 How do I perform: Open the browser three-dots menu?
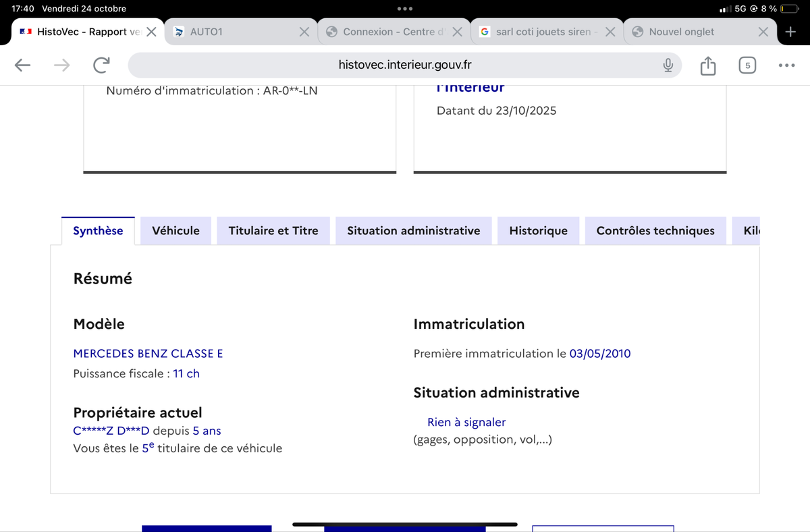pos(786,65)
